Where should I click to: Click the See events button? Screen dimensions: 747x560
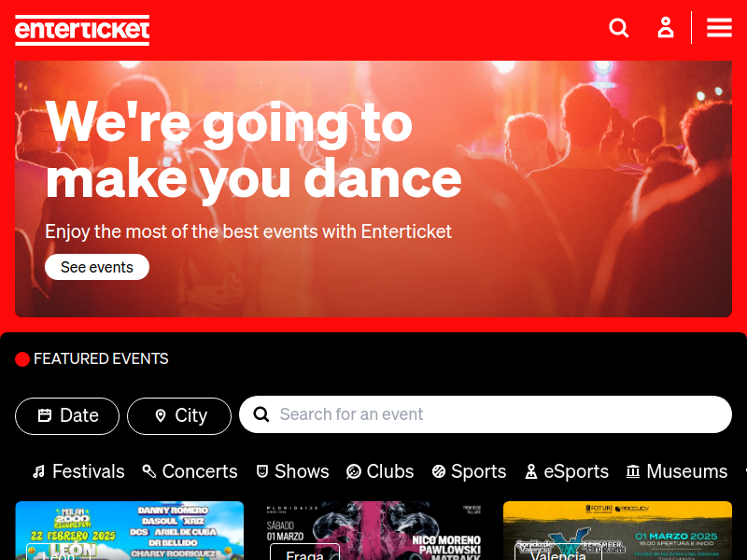(97, 267)
